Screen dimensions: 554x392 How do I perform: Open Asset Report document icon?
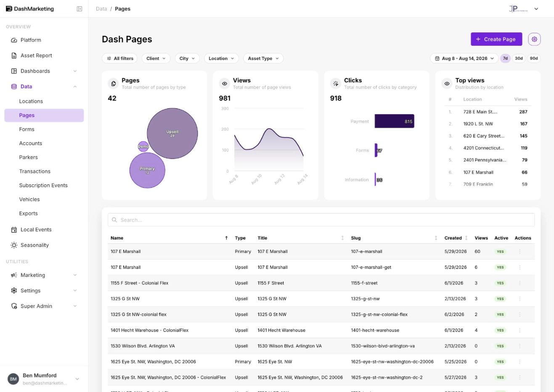click(14, 55)
